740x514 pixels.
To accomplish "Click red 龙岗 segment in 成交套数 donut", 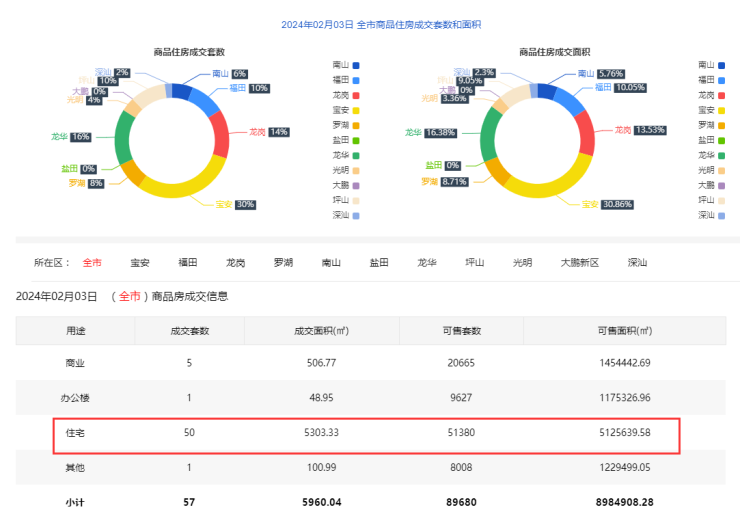I will click(221, 133).
